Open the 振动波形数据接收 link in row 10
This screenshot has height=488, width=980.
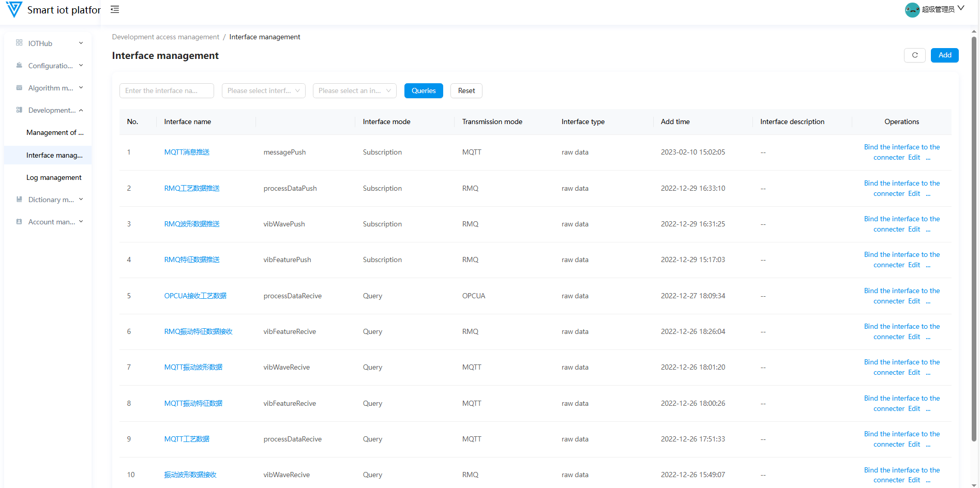coord(190,475)
